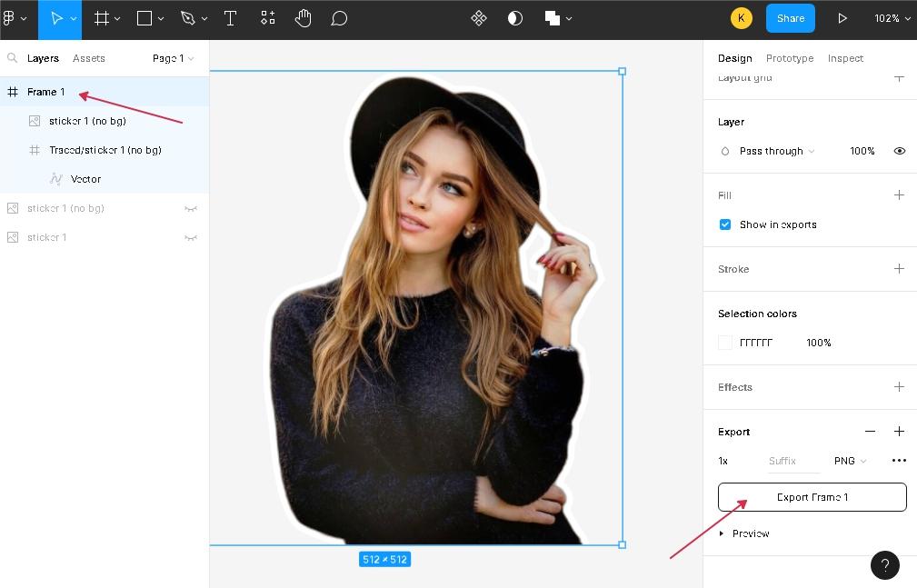Open the Resources tool in toolbar

coord(267,18)
